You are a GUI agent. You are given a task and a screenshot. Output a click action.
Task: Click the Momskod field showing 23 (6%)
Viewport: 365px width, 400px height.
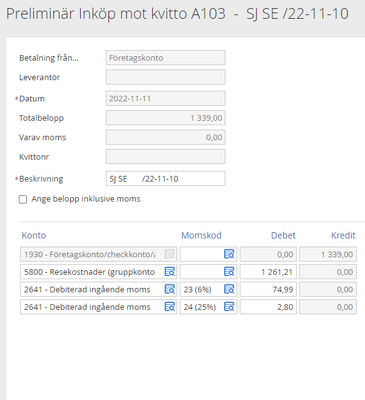[208, 289]
